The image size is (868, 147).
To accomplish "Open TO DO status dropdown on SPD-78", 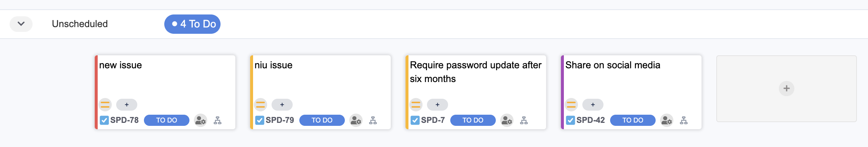I will (x=166, y=120).
